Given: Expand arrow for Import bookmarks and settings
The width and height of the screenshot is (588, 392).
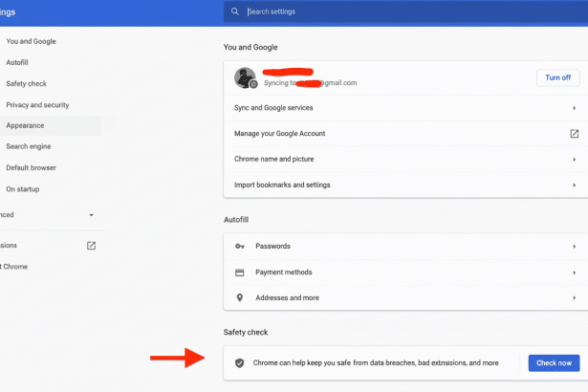Looking at the screenshot, I should pyautogui.click(x=574, y=185).
